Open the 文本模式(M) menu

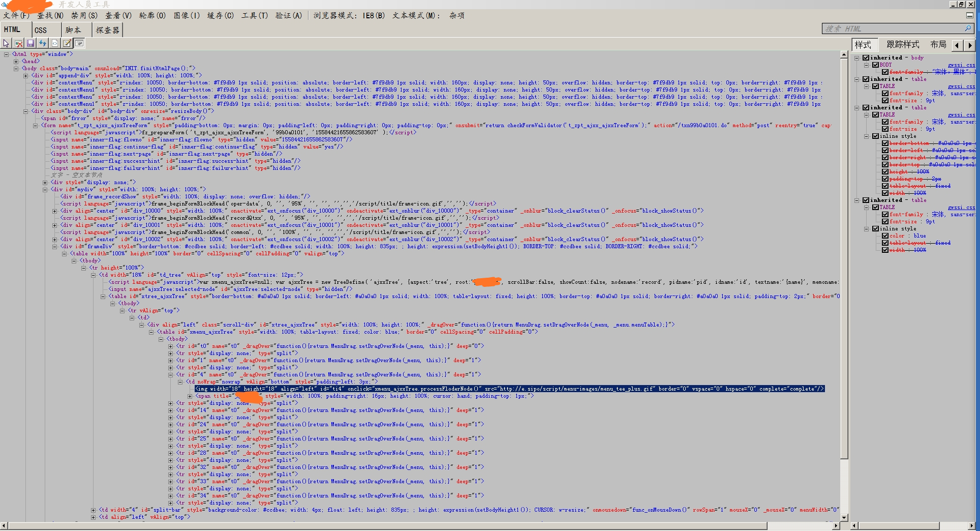[x=416, y=16]
